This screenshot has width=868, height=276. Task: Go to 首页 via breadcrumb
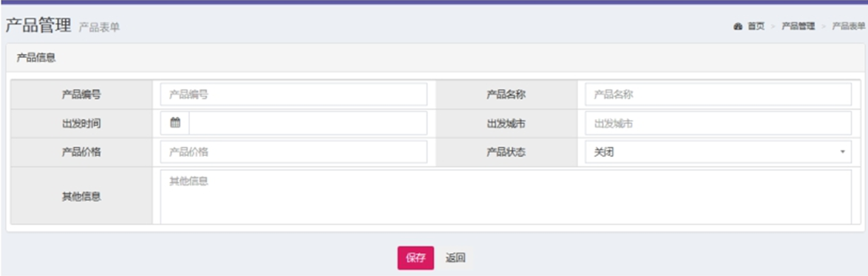point(756,27)
